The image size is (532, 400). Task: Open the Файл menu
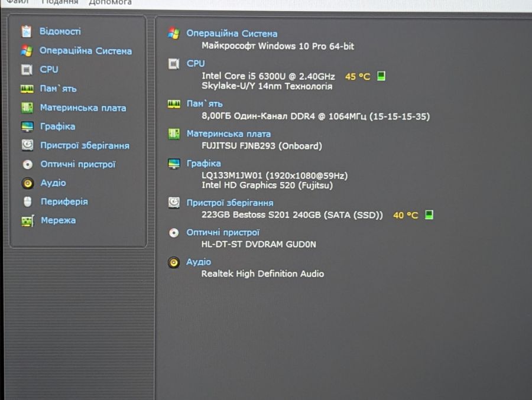pyautogui.click(x=18, y=2)
